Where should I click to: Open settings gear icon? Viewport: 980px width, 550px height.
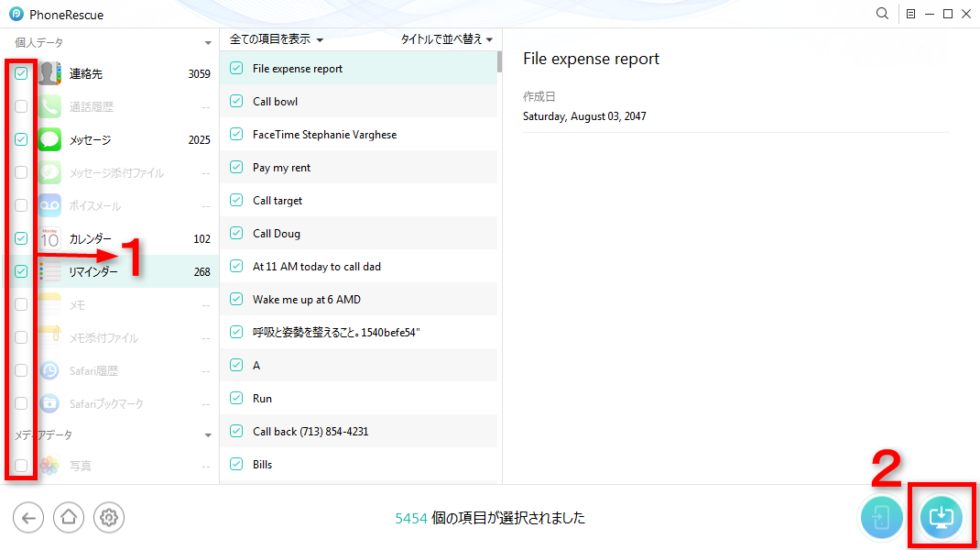click(109, 518)
